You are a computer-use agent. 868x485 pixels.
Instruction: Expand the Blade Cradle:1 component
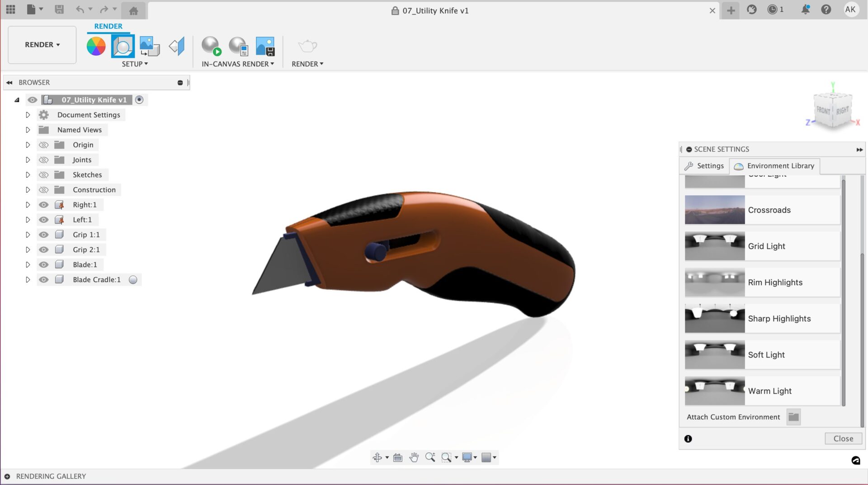28,279
